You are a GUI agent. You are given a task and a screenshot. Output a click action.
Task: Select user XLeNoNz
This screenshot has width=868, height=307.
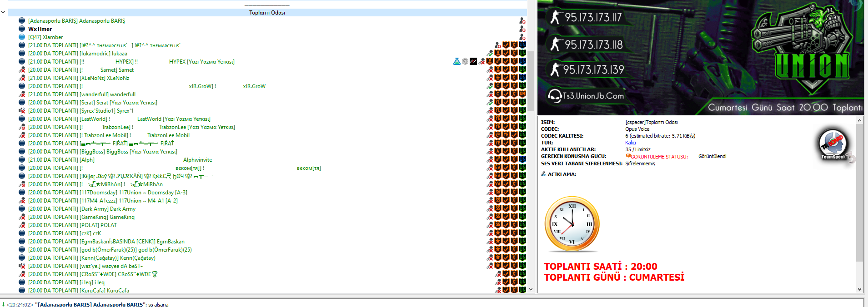click(x=79, y=78)
